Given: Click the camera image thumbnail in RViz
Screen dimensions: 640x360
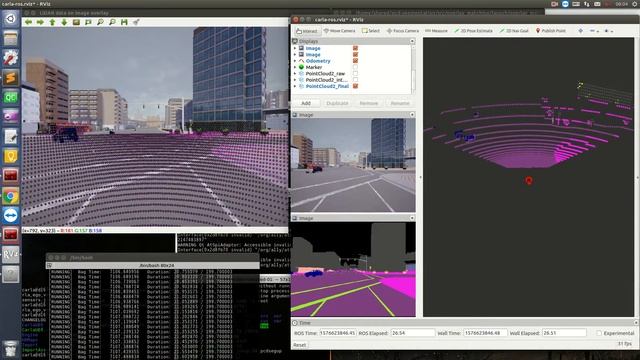Looking at the screenshot, I should tap(353, 165).
